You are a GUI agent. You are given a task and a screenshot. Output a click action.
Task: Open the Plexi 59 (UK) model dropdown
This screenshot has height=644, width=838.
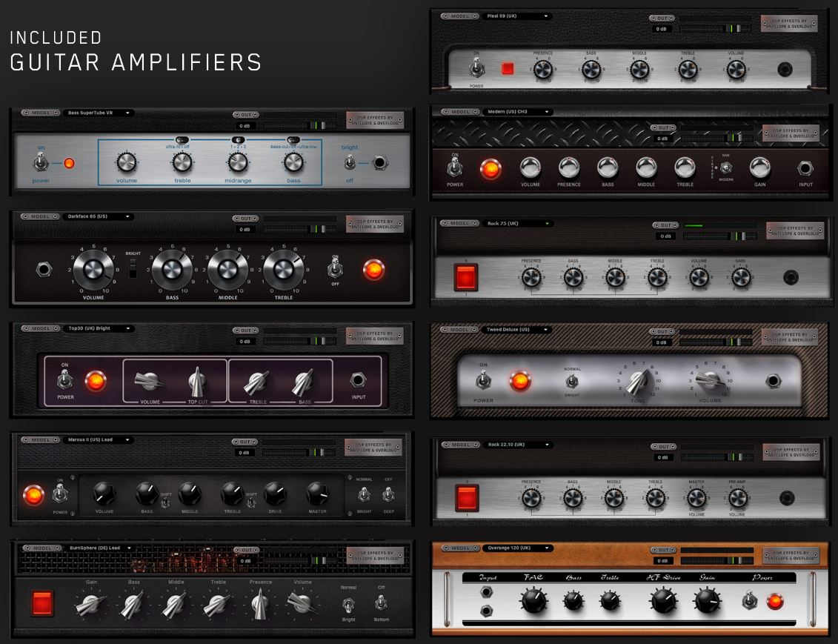coord(517,16)
